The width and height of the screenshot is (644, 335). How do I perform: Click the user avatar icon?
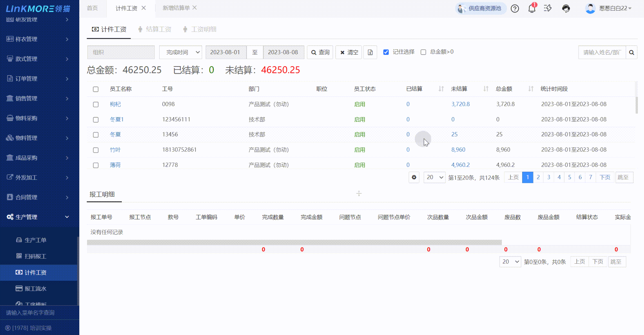590,8
